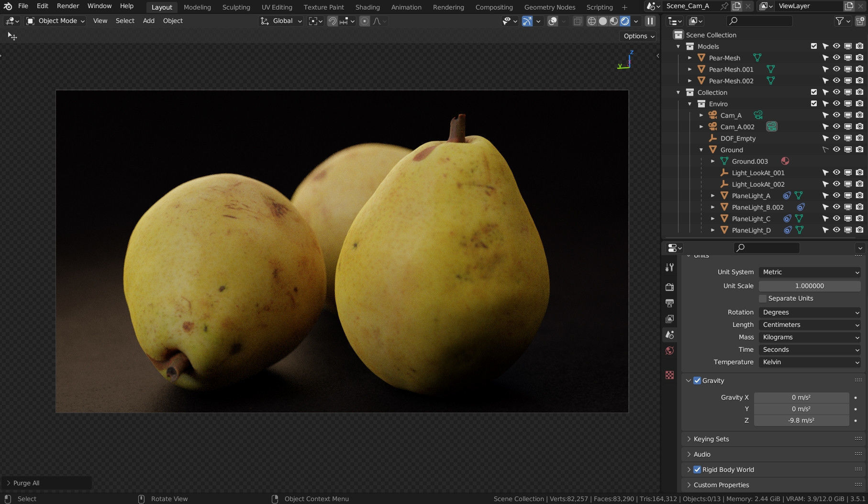Click the Cam_A.002 camera data icon
The height and width of the screenshot is (504, 868).
click(771, 127)
